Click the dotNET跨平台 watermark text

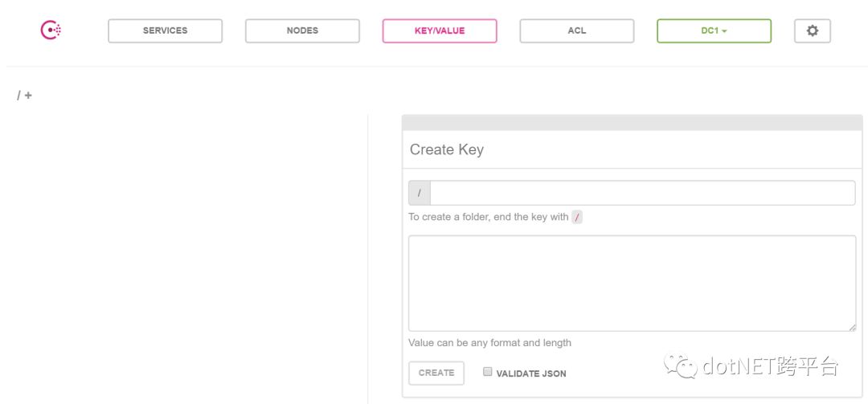click(770, 368)
